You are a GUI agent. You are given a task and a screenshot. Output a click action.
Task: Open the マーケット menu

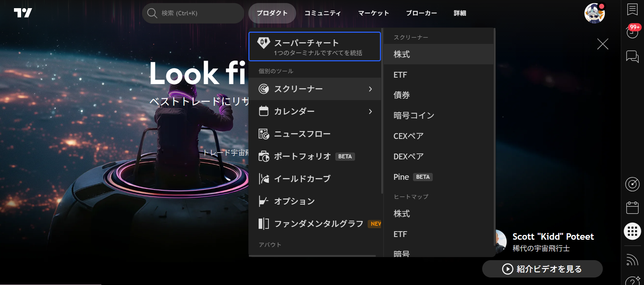click(x=373, y=13)
